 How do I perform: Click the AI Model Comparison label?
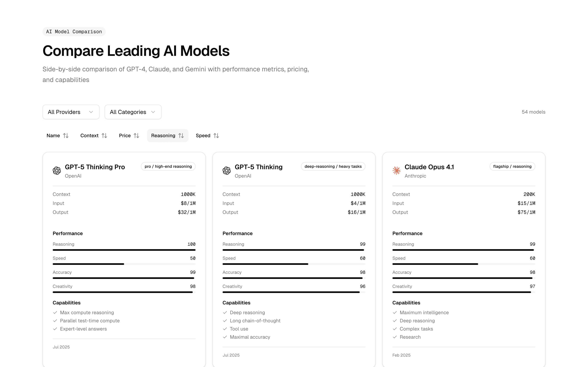(74, 31)
